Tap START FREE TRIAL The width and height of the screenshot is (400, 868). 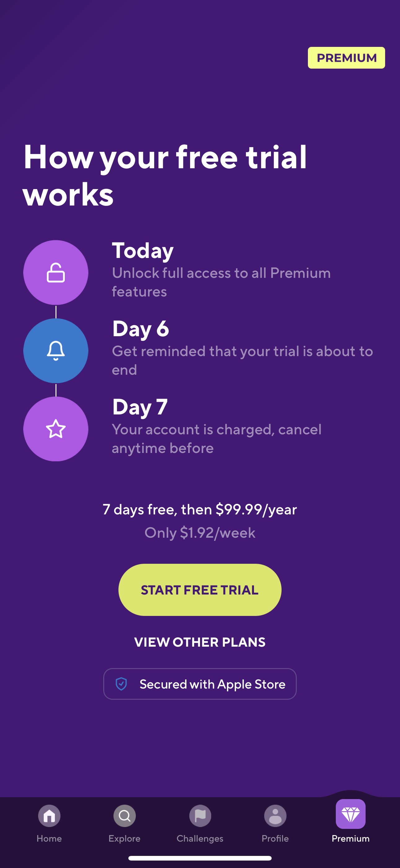coord(200,589)
